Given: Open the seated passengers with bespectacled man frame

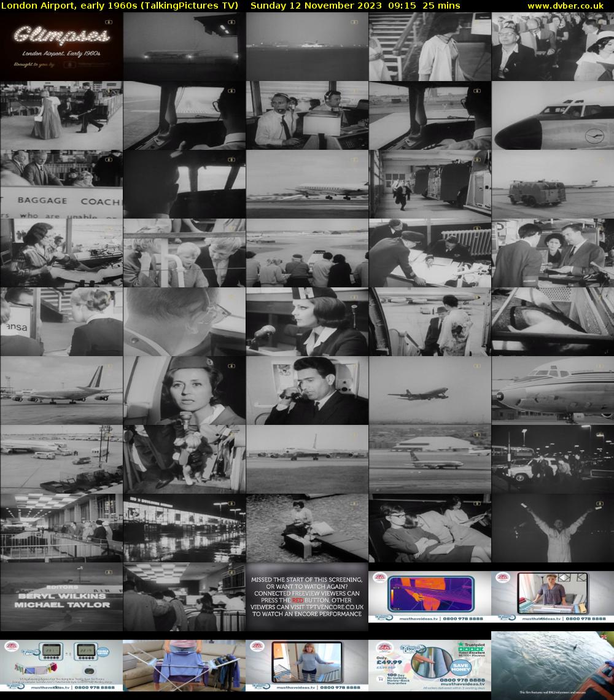Looking at the screenshot, I should [553, 47].
